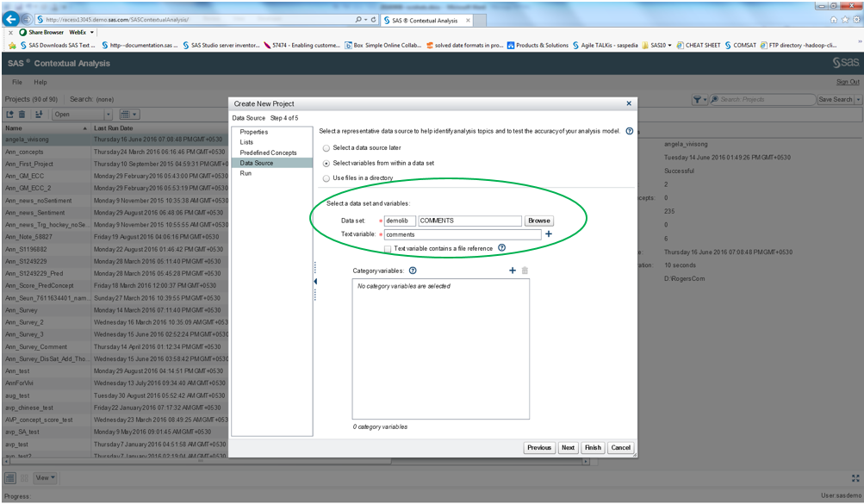Enable 'Text variable contains a file reference'
The height and width of the screenshot is (504, 864).
click(388, 249)
